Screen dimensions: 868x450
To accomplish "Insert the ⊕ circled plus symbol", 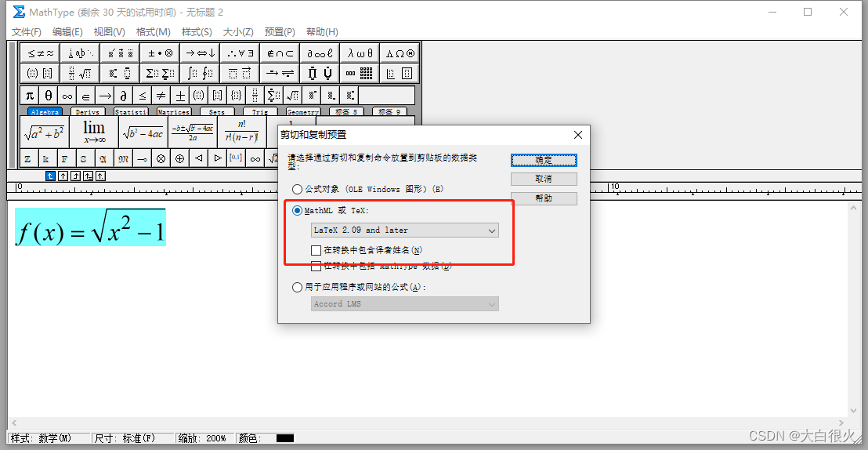I will click(x=180, y=158).
